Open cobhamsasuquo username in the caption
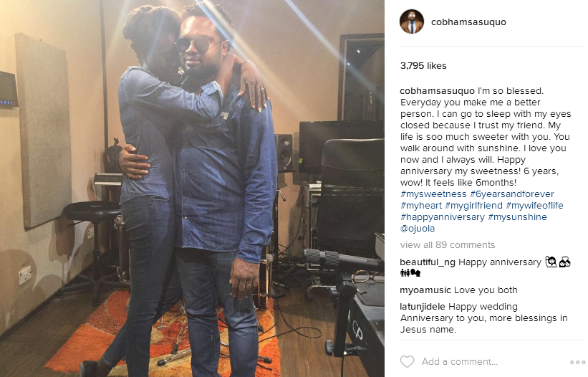Image resolution: width=588 pixels, height=377 pixels. [438, 91]
